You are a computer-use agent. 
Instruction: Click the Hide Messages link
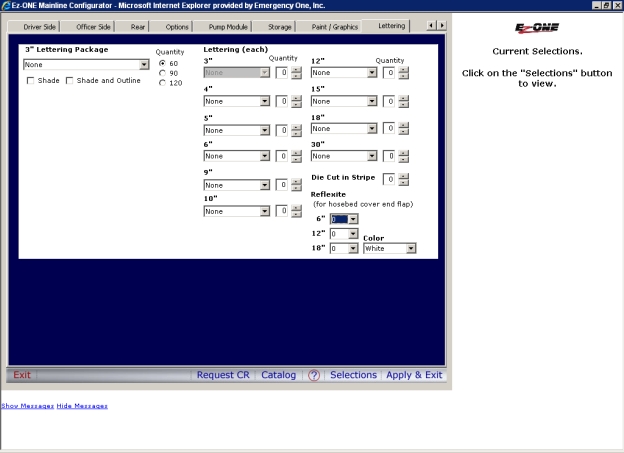(x=82, y=406)
